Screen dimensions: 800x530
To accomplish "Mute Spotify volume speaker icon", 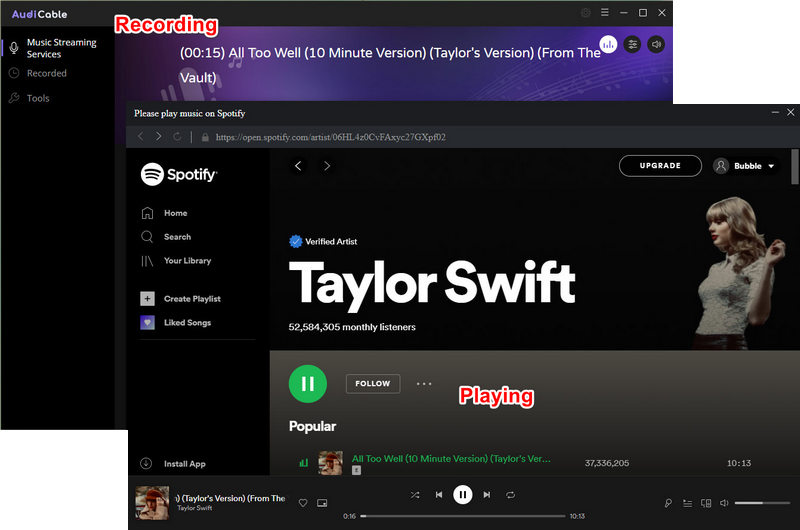I will click(x=724, y=503).
